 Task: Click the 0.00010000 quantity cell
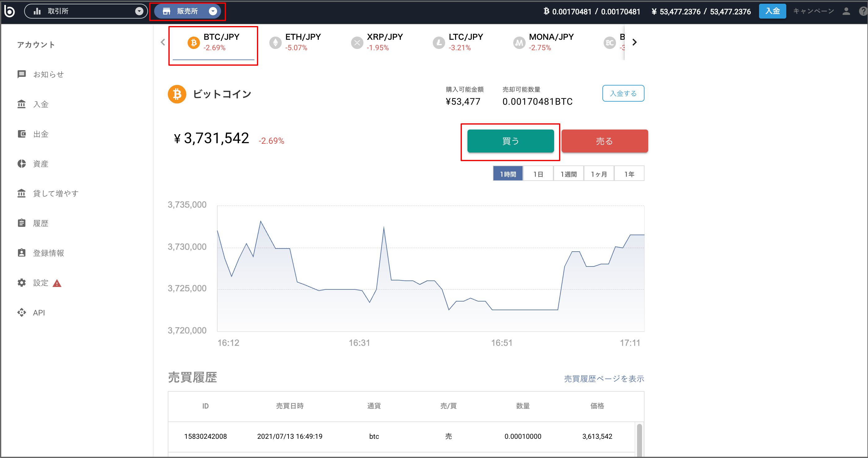[x=523, y=436]
